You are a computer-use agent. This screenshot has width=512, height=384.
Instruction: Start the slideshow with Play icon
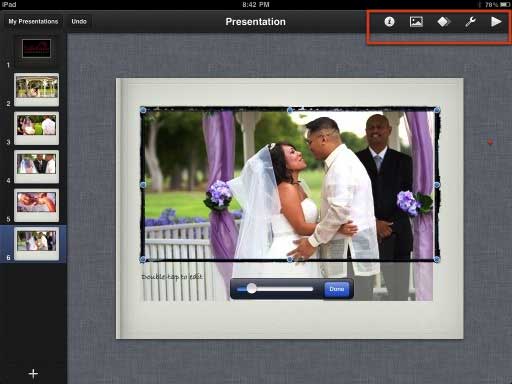pyautogui.click(x=496, y=22)
